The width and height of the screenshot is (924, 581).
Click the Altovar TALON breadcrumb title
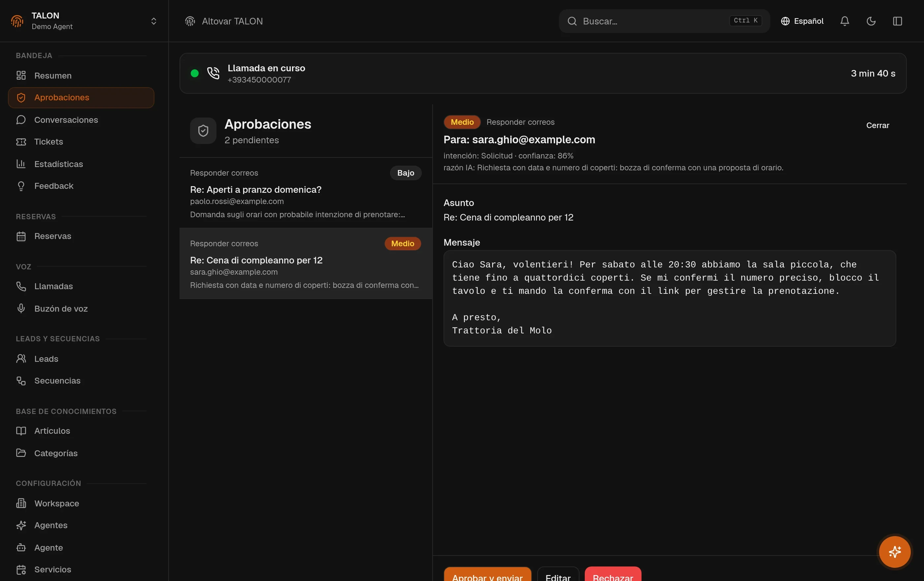(x=232, y=21)
